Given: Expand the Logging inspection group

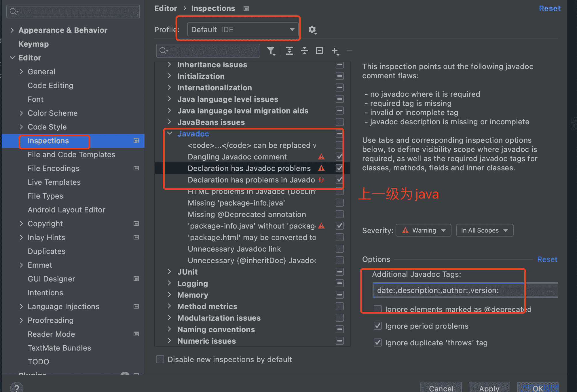Looking at the screenshot, I should coord(170,283).
